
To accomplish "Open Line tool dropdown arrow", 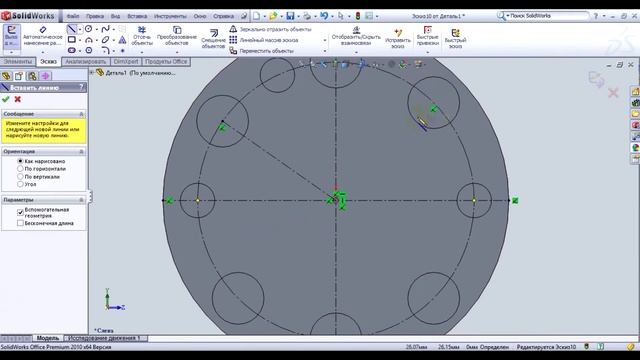I will [80, 29].
